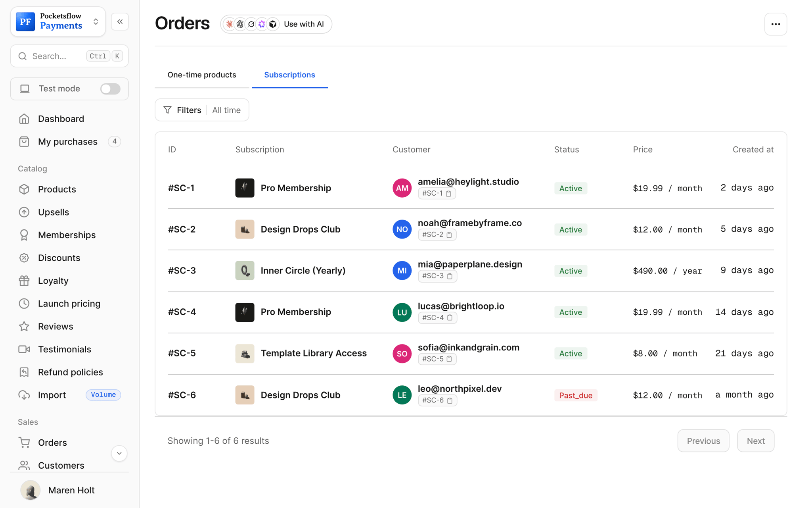The image size is (812, 508).
Task: Open the Memberships page
Action: click(x=67, y=235)
